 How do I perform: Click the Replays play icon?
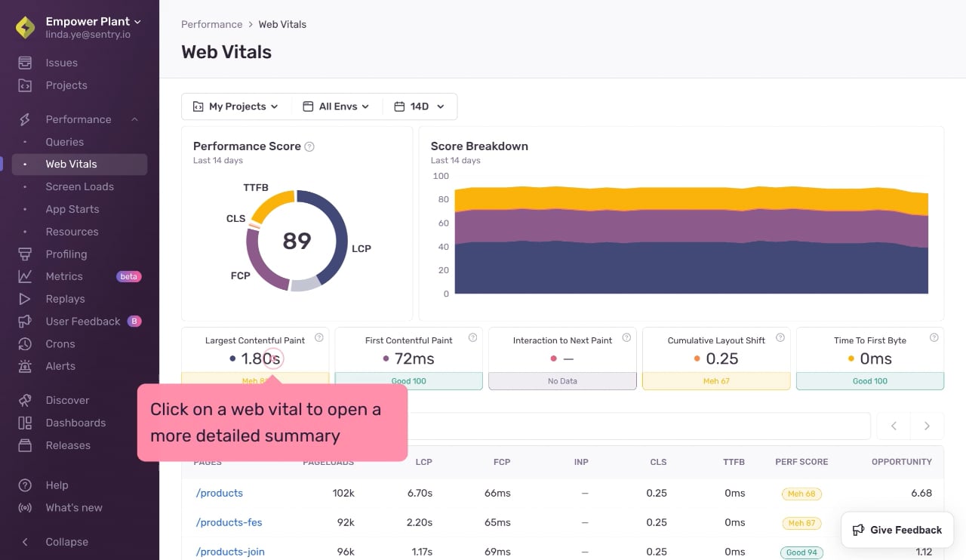point(25,299)
